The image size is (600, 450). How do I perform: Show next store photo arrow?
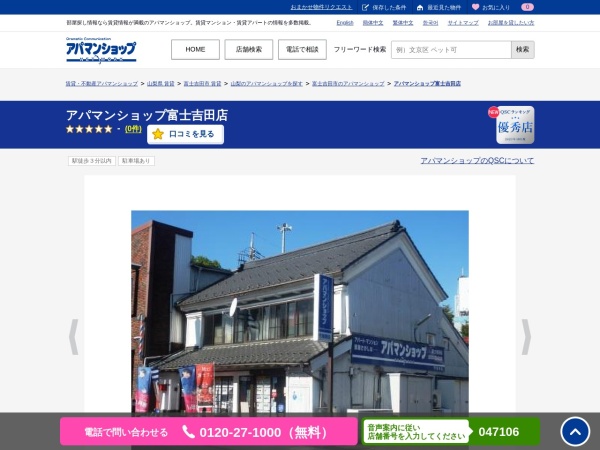[x=526, y=337]
